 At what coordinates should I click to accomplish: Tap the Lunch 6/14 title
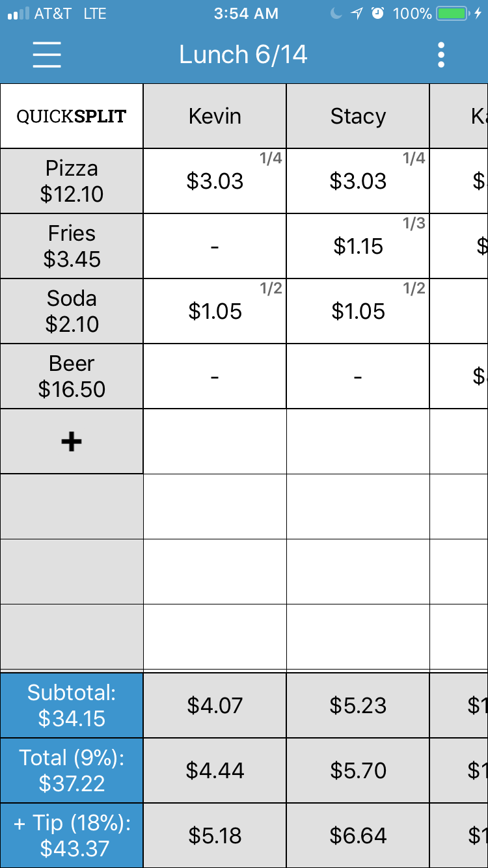tap(243, 55)
